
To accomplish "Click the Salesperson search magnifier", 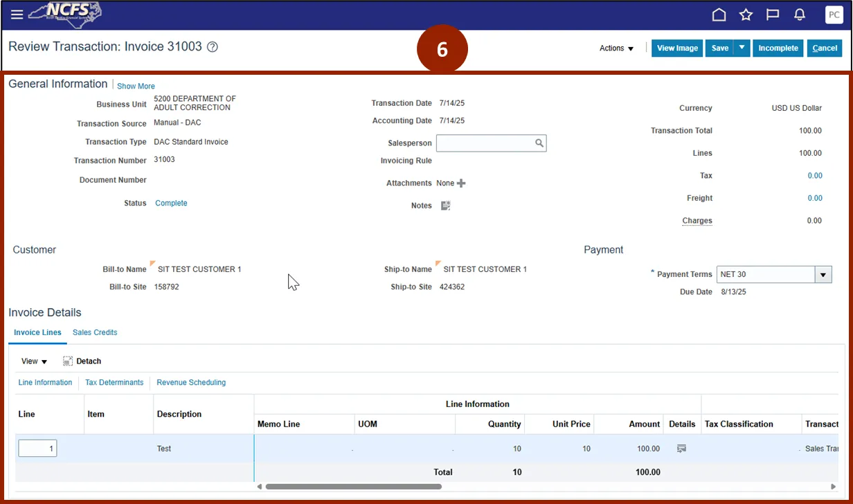I will click(539, 143).
